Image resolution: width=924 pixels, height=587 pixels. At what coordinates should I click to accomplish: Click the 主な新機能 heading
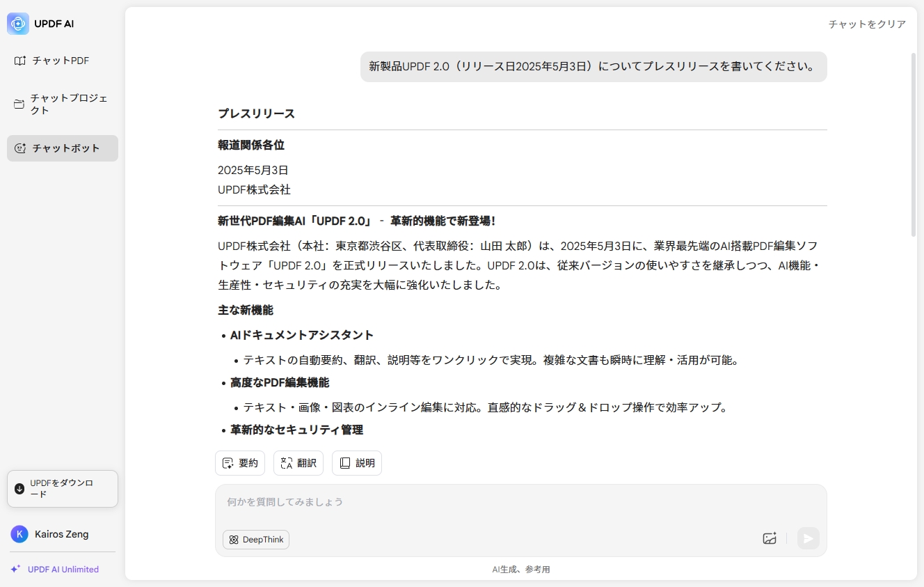246,310
